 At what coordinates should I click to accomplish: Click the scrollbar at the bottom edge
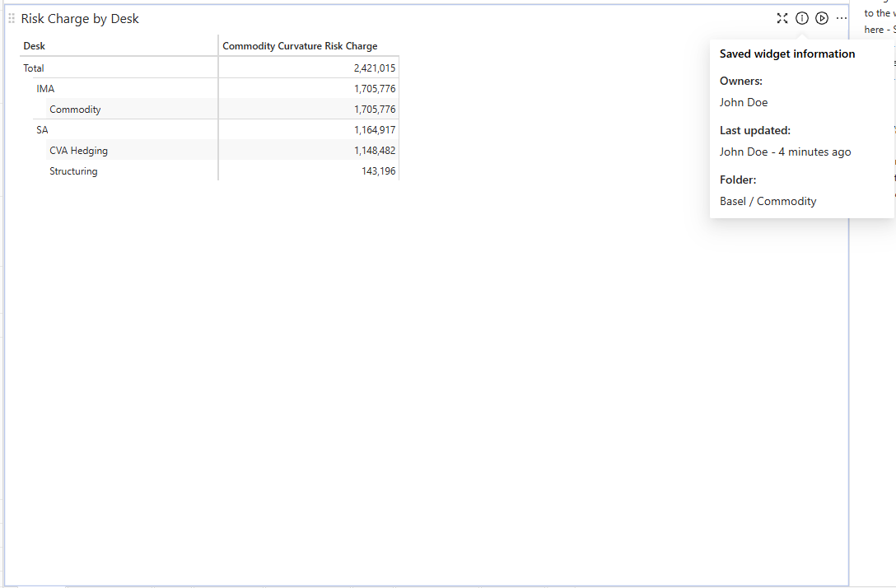point(412,585)
